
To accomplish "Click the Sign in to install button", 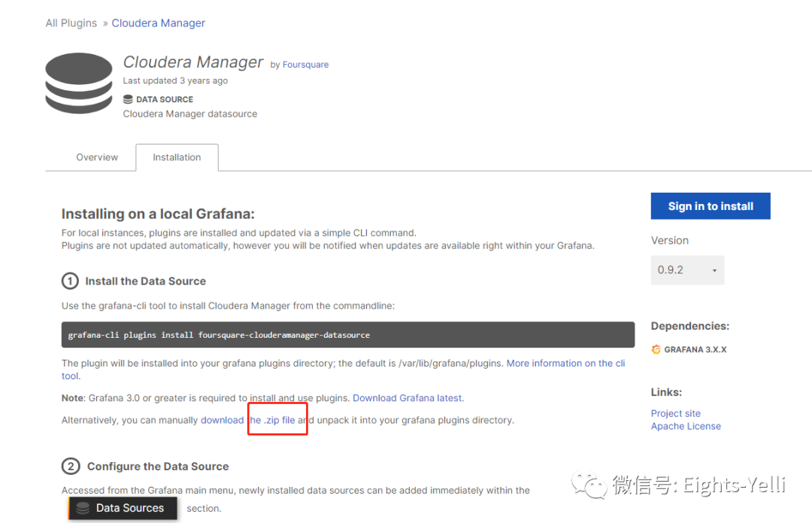I will (710, 206).
